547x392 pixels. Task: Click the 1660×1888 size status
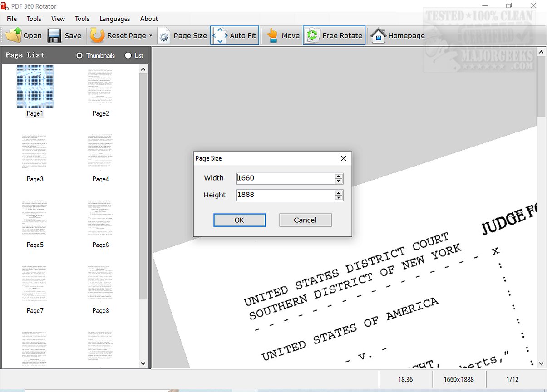pos(459,380)
